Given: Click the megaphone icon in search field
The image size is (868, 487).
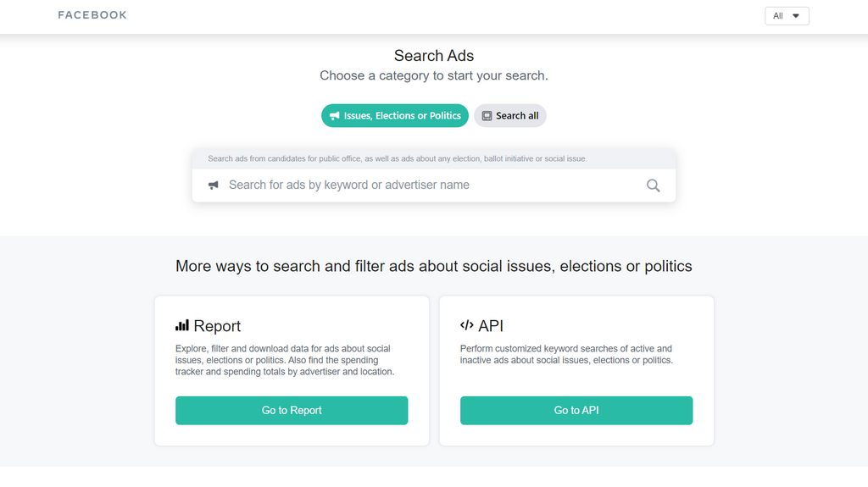Looking at the screenshot, I should click(213, 185).
